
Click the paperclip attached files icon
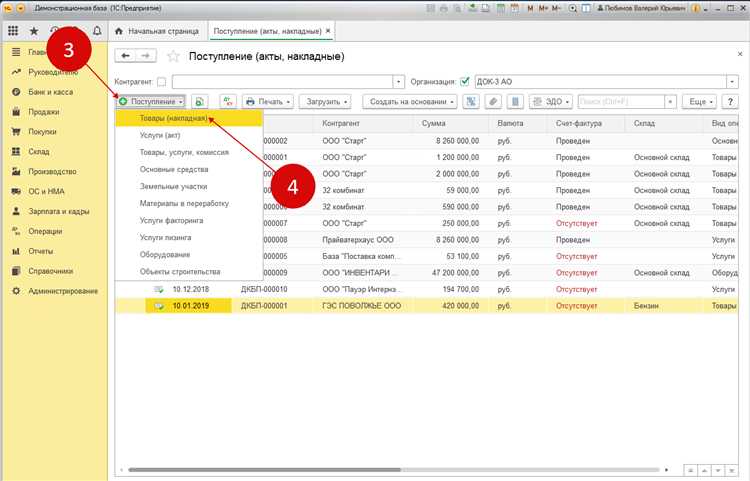point(493,102)
